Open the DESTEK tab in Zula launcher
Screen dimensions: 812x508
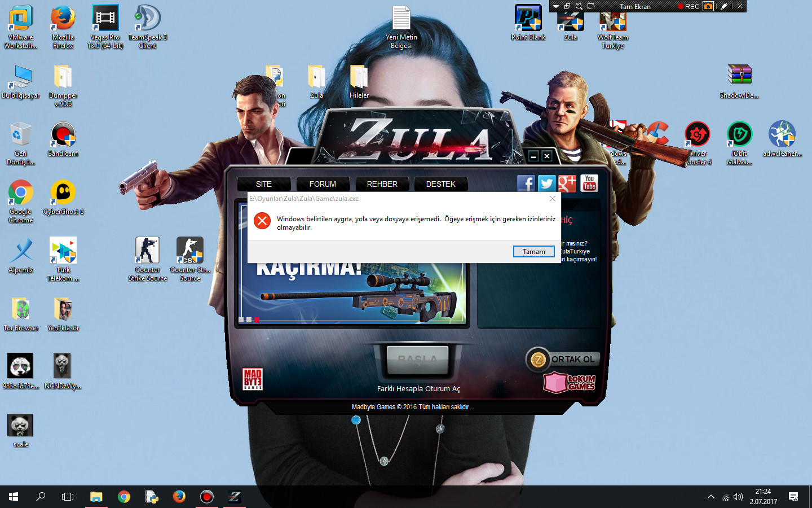[441, 184]
